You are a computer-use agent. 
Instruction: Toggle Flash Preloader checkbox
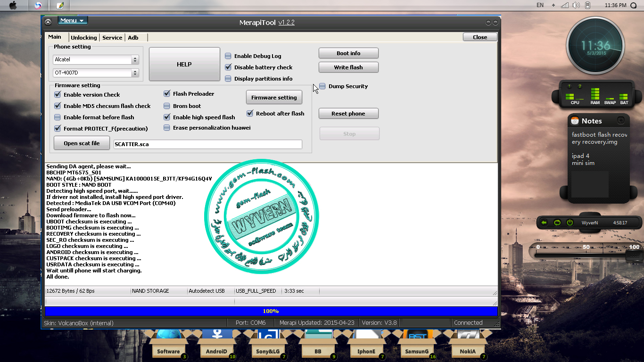pyautogui.click(x=167, y=94)
